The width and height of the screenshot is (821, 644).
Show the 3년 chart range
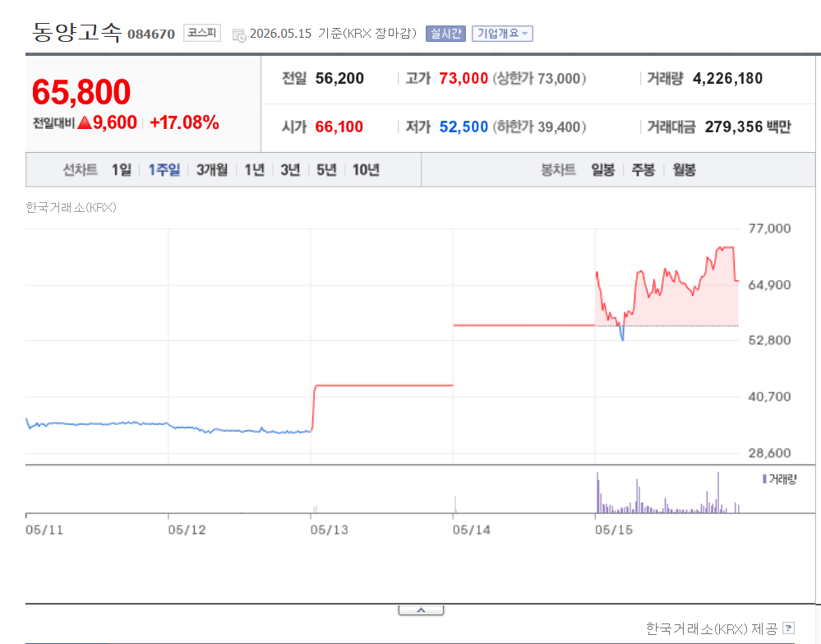coord(290,169)
